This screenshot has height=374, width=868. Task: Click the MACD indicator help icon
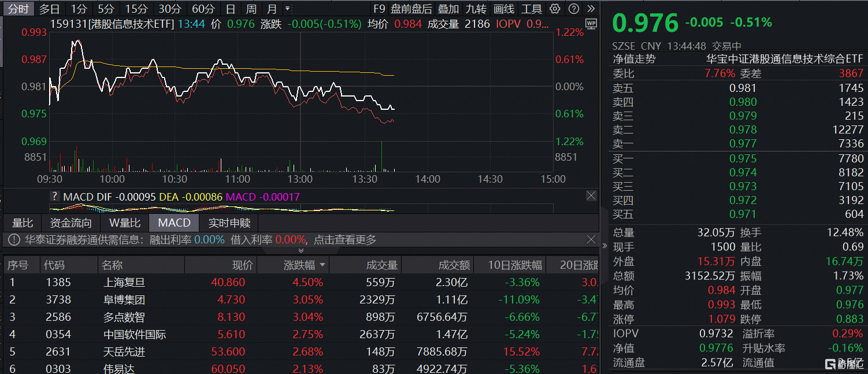coord(55,197)
